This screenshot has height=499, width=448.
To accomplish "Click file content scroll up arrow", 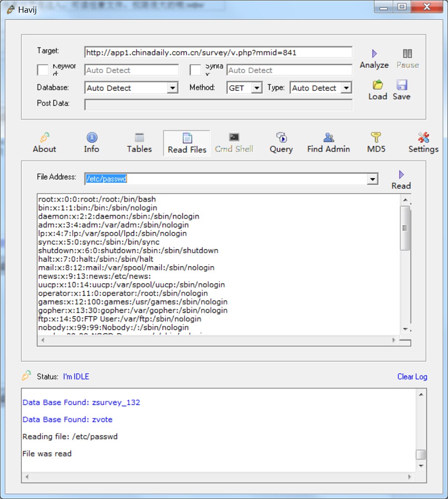I will click(405, 200).
